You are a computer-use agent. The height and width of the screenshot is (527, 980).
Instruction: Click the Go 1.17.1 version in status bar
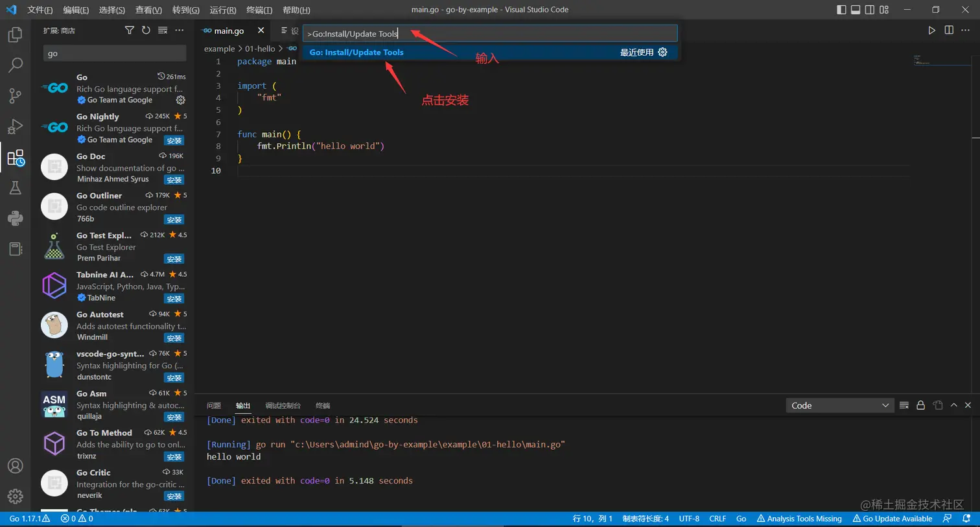point(30,519)
